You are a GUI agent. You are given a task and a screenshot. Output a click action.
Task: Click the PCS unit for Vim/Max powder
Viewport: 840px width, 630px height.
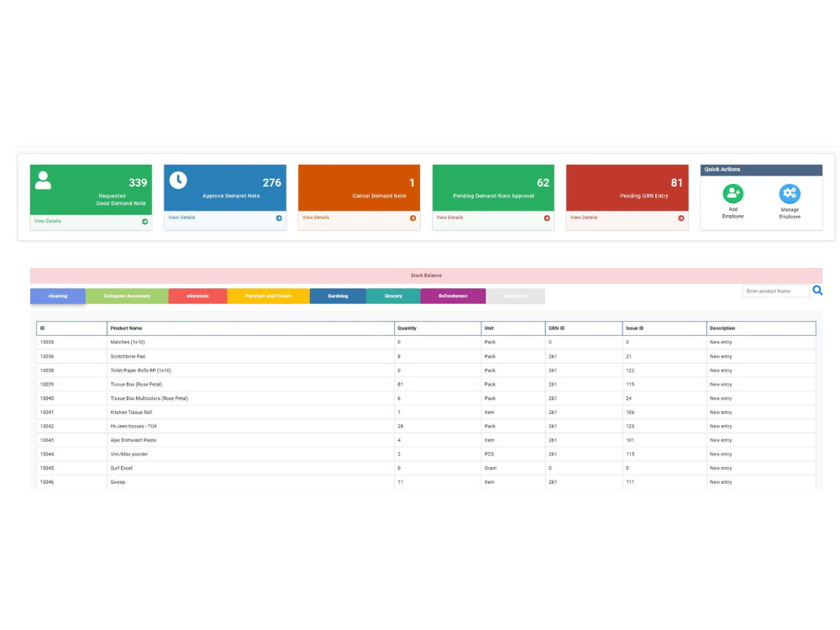point(489,454)
